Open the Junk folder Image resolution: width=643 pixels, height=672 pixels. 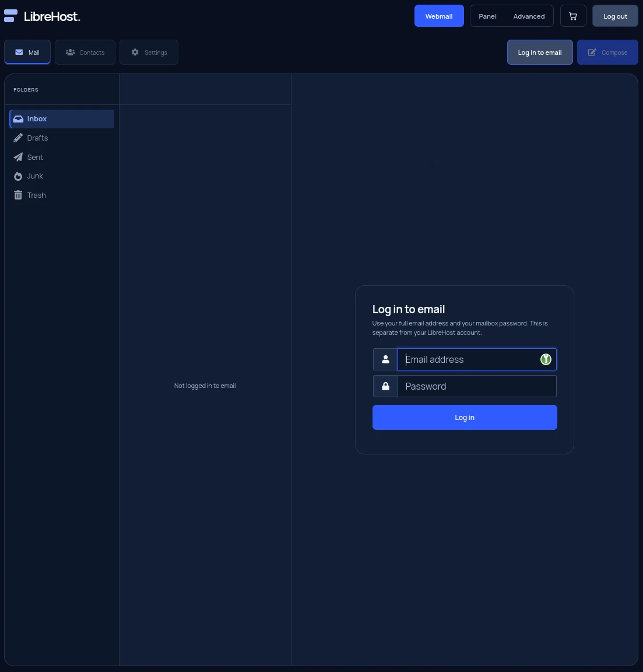[62, 176]
